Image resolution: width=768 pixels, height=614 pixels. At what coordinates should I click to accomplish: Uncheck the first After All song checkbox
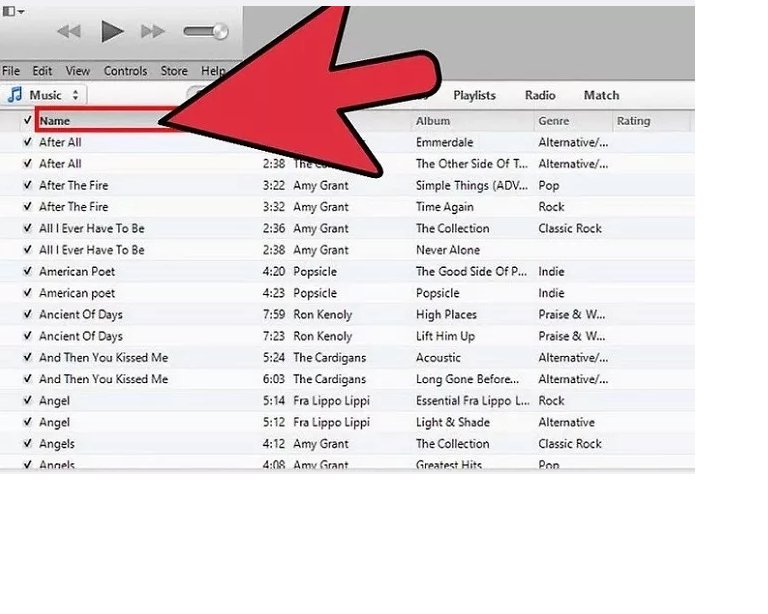click(27, 142)
